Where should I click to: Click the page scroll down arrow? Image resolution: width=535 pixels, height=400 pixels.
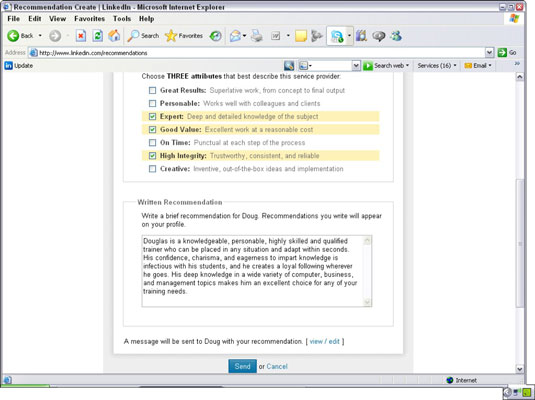[519, 369]
